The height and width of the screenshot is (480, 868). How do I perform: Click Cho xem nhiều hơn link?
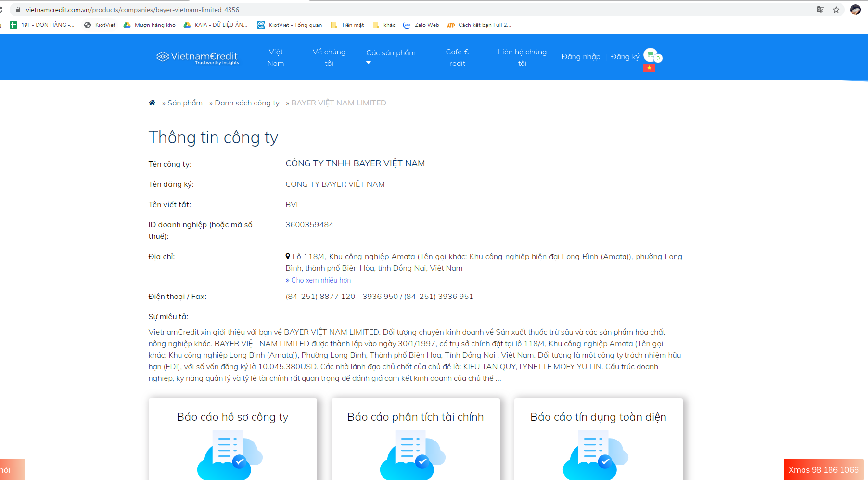[x=321, y=280]
